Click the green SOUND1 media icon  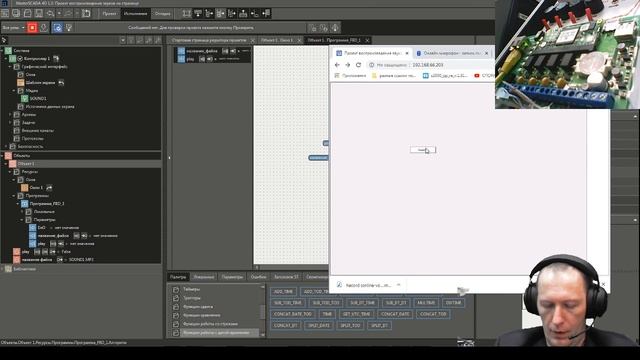click(24, 98)
